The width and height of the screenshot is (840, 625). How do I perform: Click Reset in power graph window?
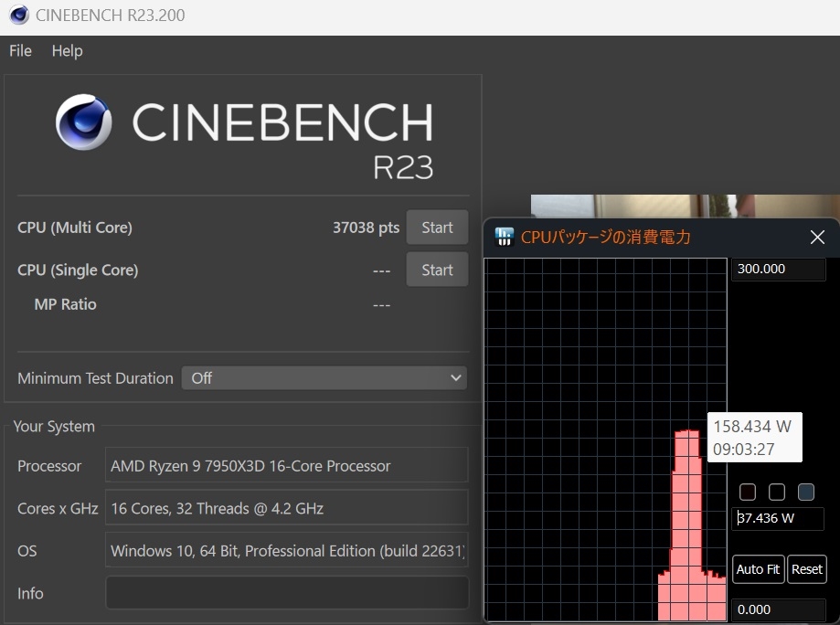coord(807,568)
